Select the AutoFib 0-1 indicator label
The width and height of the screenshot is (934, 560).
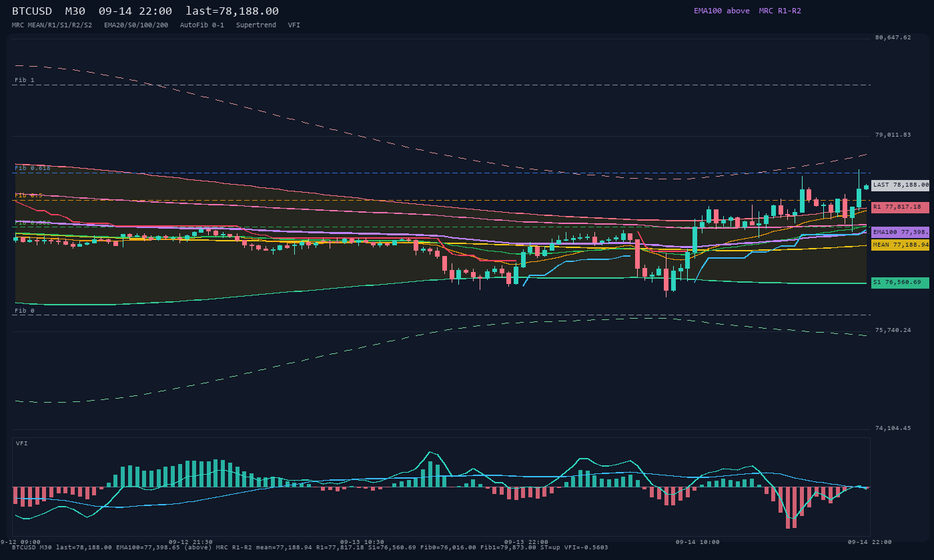point(202,25)
